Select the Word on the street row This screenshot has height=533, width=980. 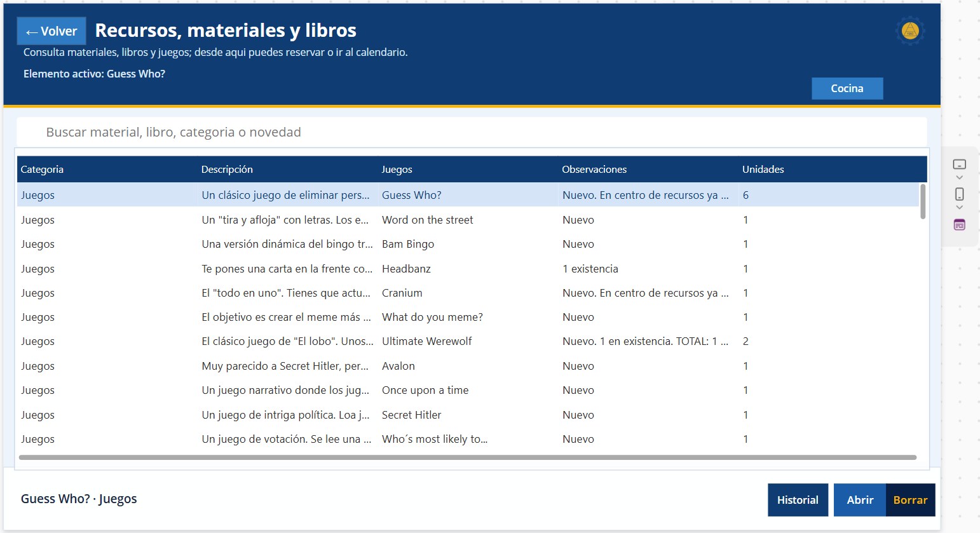coord(468,220)
